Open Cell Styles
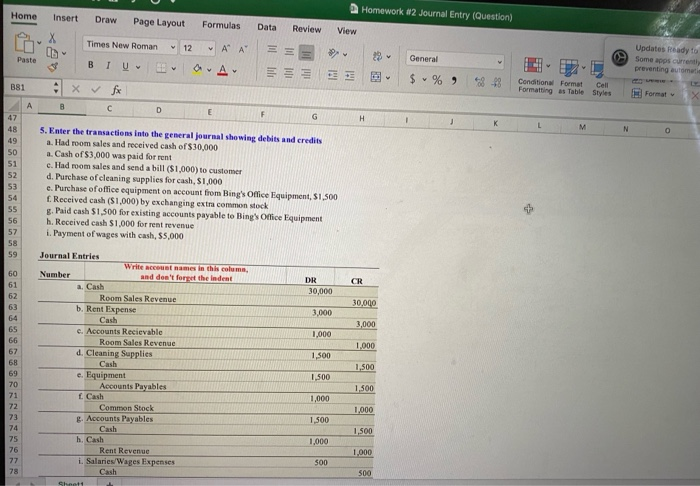This screenshot has height=486, width=700. (x=601, y=78)
